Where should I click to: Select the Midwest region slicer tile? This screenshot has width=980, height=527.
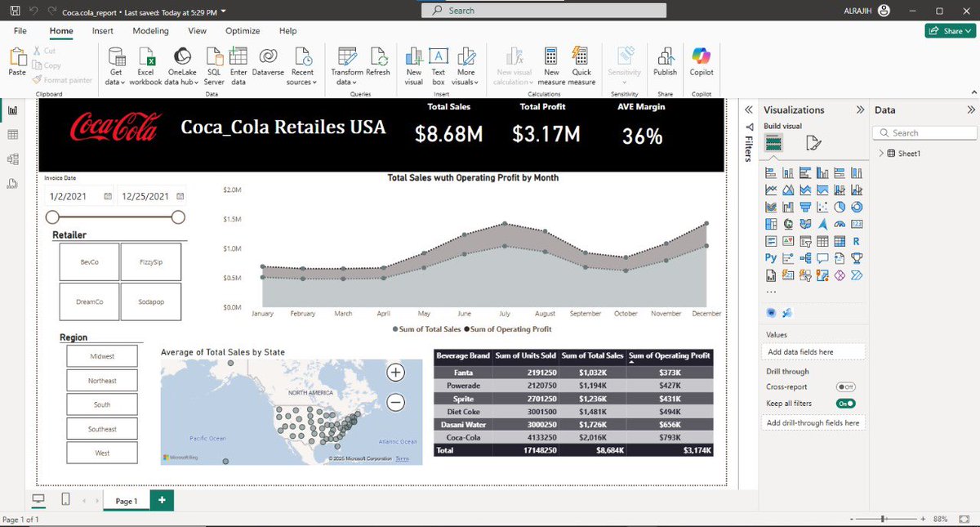pos(102,356)
